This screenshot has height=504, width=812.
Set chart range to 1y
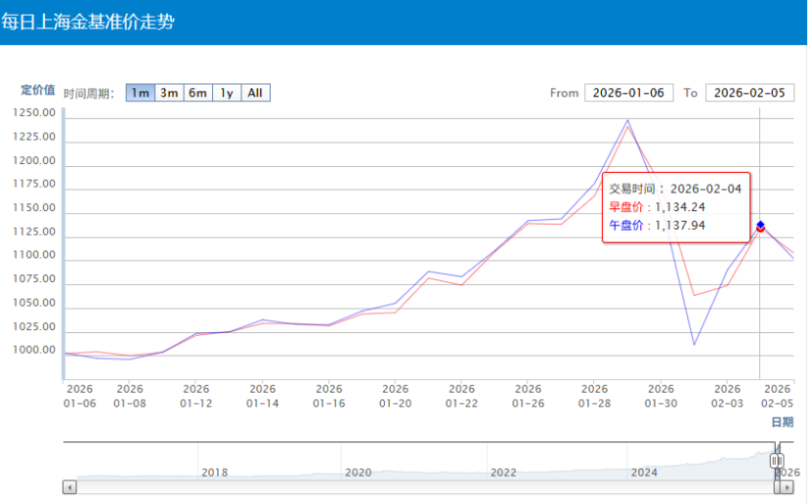click(x=226, y=93)
